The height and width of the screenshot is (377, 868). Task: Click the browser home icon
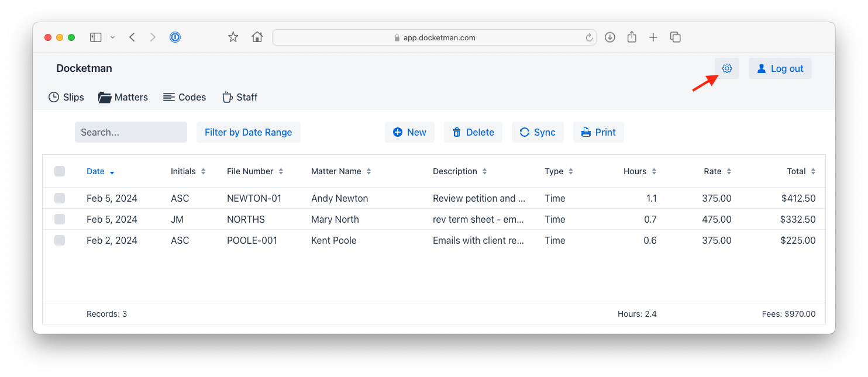[257, 37]
